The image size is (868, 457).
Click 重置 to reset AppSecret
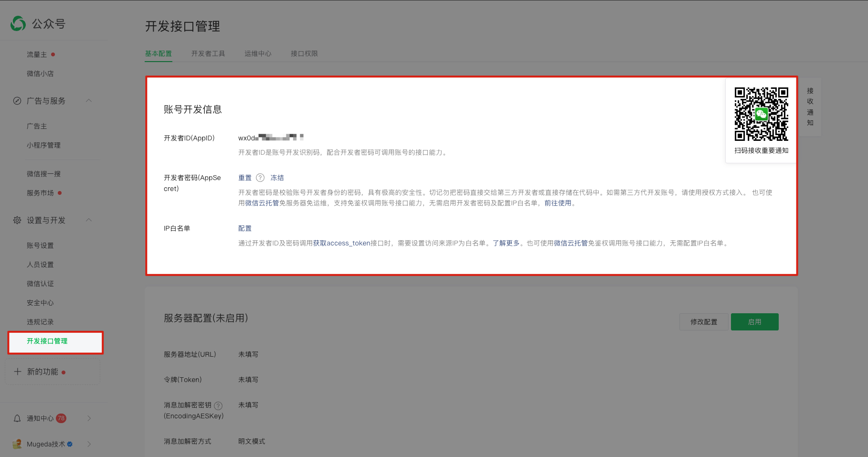tap(245, 178)
